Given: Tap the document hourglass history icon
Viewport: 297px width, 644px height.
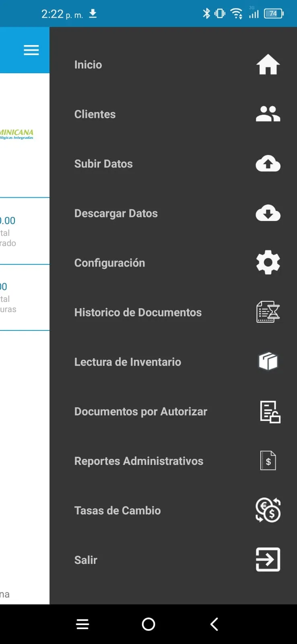Looking at the screenshot, I should [268, 312].
